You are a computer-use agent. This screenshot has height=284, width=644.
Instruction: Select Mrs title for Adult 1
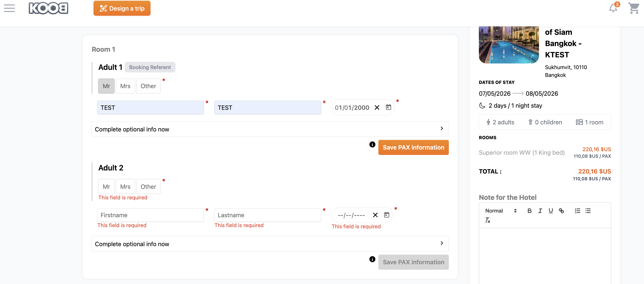pos(125,86)
